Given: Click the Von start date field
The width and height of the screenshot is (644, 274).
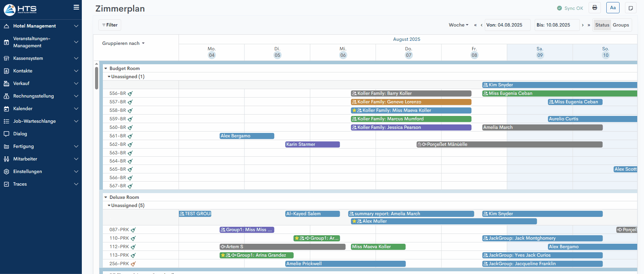Looking at the screenshot, I should coord(507,25).
